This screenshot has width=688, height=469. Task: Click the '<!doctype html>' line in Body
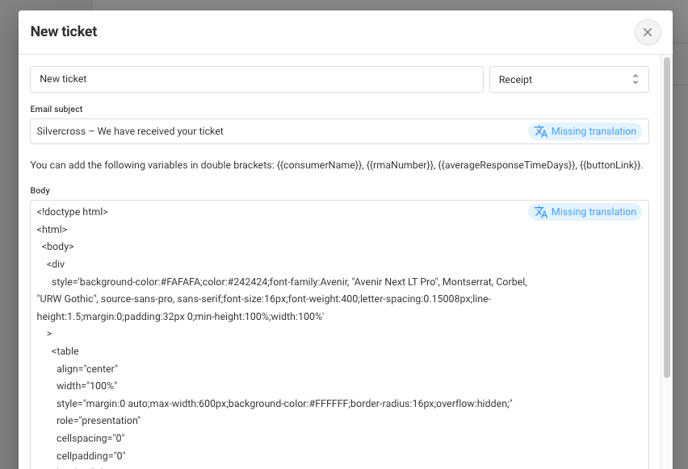(72, 212)
